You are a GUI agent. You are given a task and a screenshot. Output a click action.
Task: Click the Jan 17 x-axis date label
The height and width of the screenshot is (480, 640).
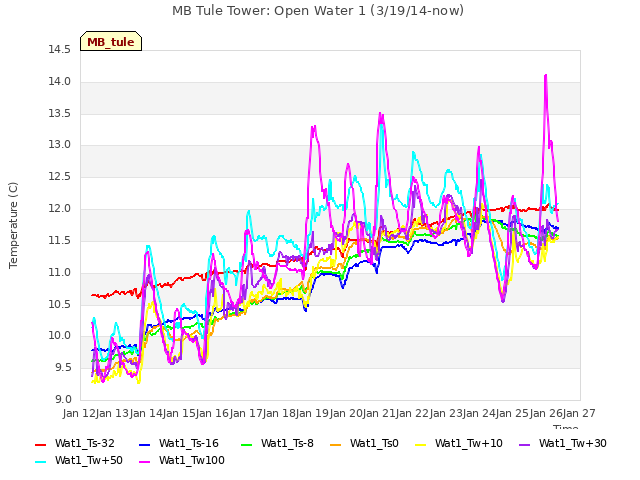(x=246, y=413)
